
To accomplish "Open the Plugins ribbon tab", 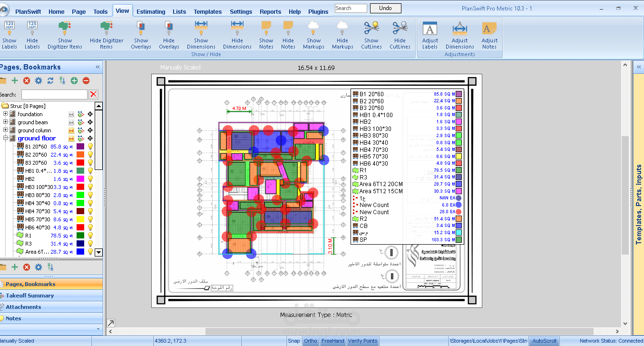I will point(318,12).
